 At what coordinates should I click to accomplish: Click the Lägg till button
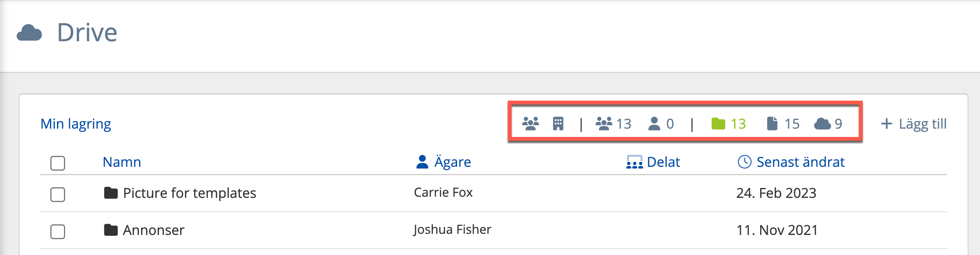pyautogui.click(x=914, y=124)
